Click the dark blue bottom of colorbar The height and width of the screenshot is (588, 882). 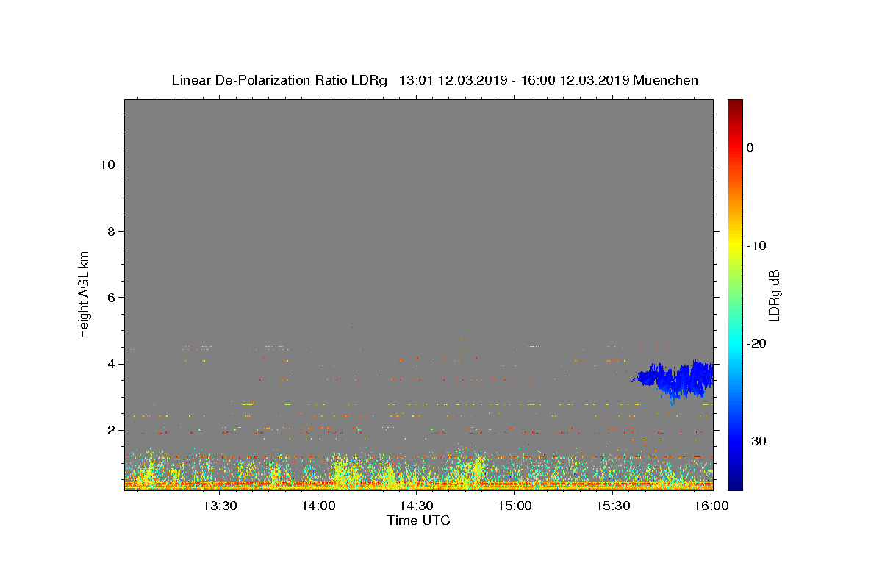(735, 481)
